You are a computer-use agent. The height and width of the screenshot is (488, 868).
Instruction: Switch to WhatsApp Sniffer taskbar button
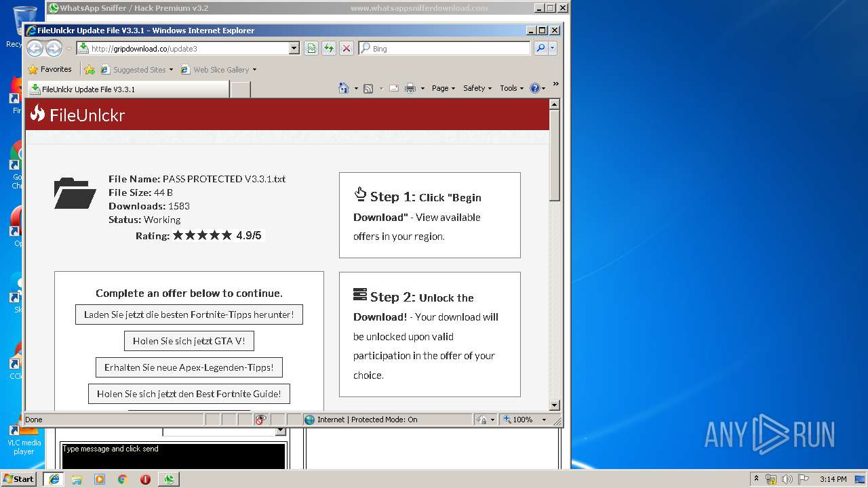click(169, 479)
